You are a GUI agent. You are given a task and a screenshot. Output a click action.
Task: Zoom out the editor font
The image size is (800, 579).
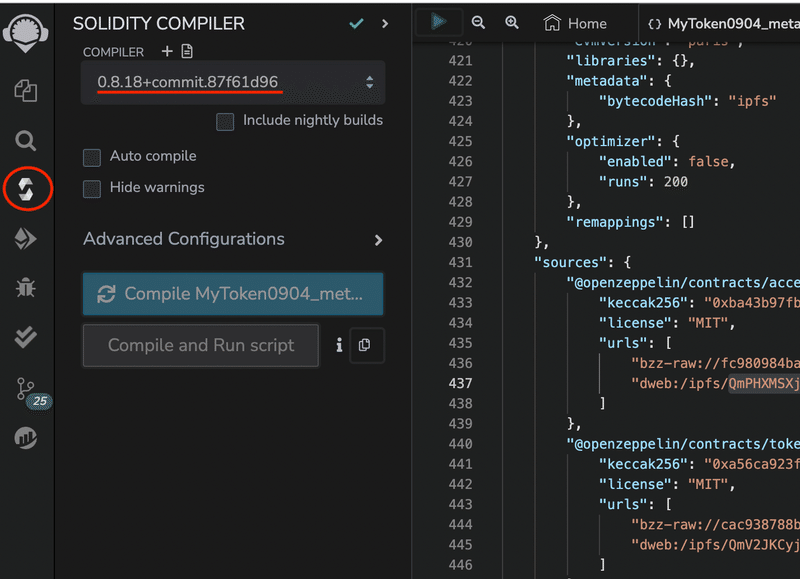(x=478, y=22)
